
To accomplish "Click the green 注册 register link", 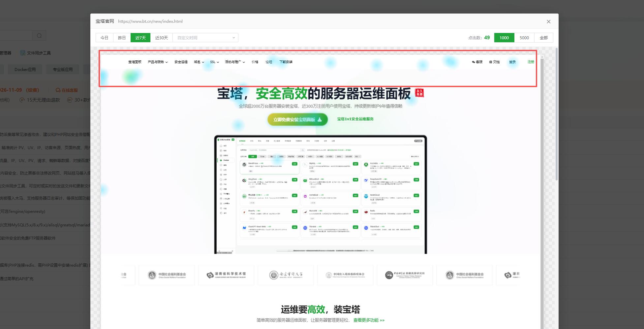I will coord(531,62).
